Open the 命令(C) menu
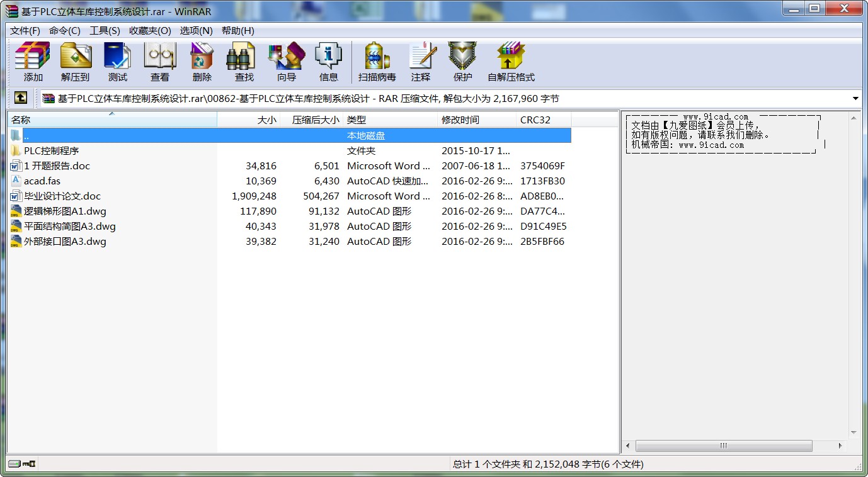 pyautogui.click(x=65, y=30)
